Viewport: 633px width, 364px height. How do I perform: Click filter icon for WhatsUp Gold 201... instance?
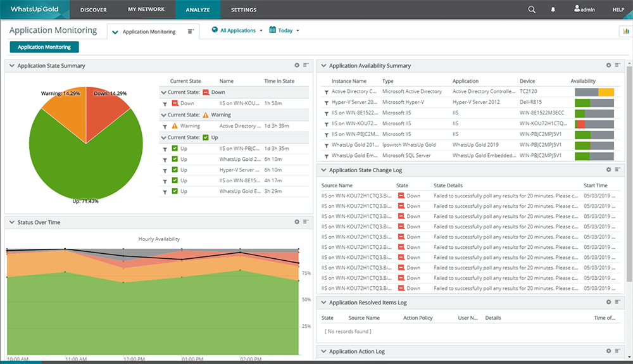326,146
